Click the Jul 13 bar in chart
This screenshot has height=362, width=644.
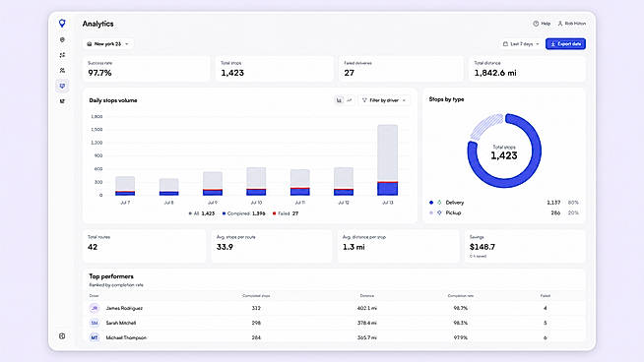(387, 160)
